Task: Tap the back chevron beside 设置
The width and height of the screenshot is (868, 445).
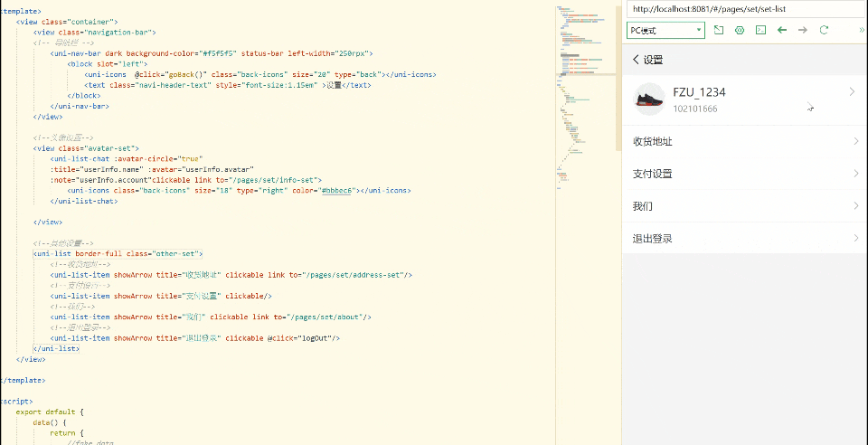Action: 636,60
